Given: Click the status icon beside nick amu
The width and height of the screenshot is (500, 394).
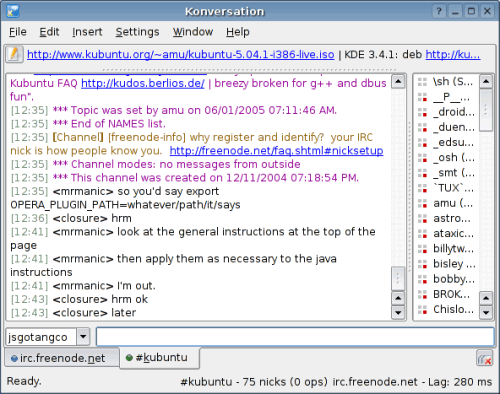Looking at the screenshot, I should click(x=423, y=203).
